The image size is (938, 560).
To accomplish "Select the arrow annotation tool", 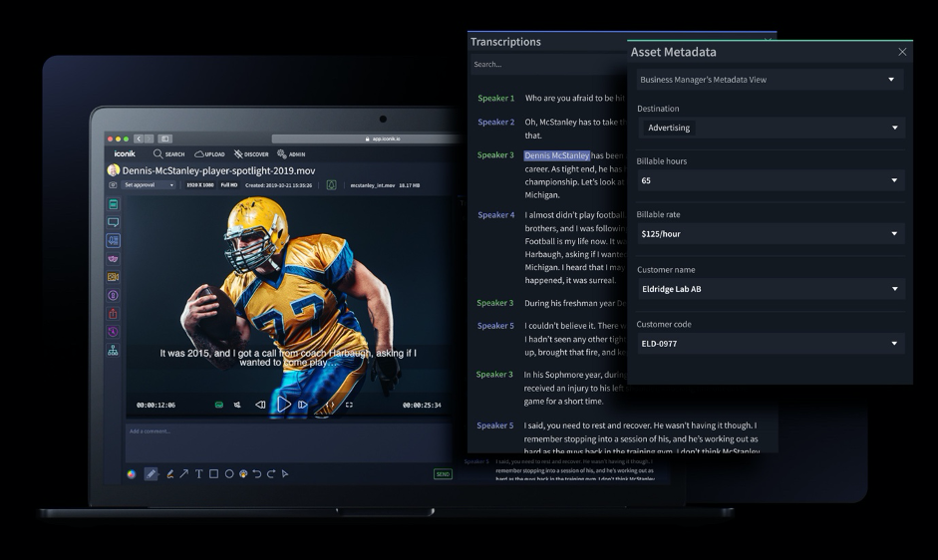I will coord(184,474).
